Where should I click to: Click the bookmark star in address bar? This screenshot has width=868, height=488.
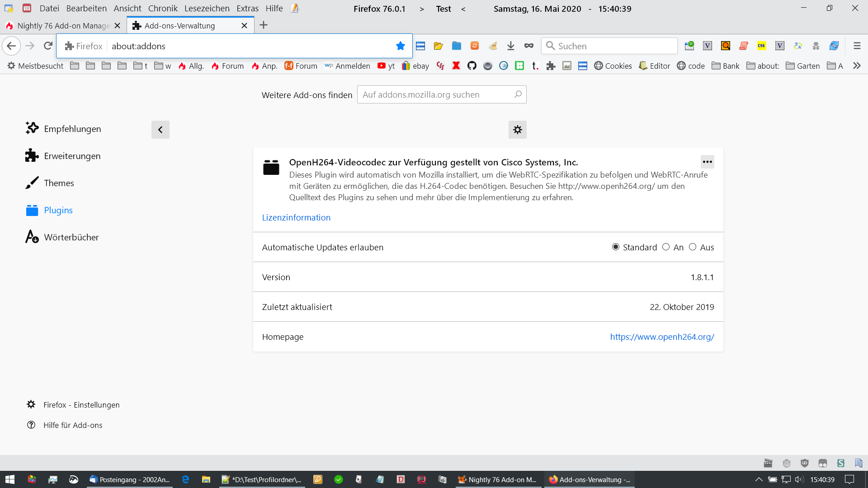(400, 46)
